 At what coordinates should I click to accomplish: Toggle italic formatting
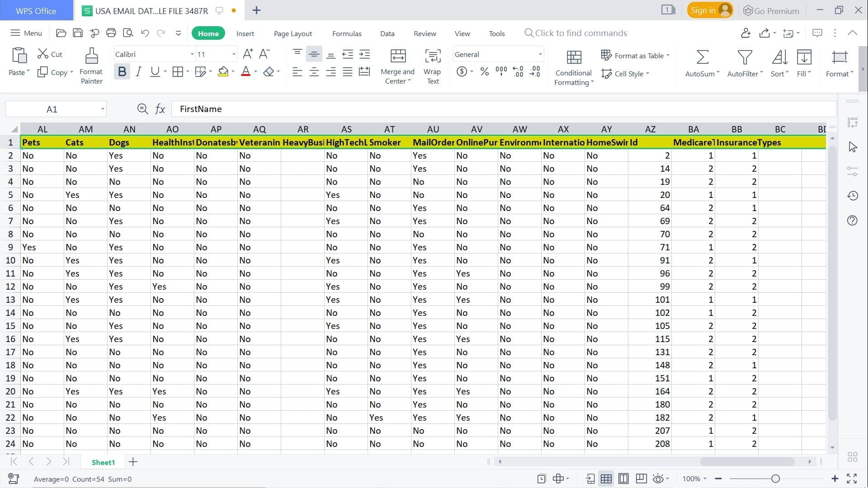point(139,71)
